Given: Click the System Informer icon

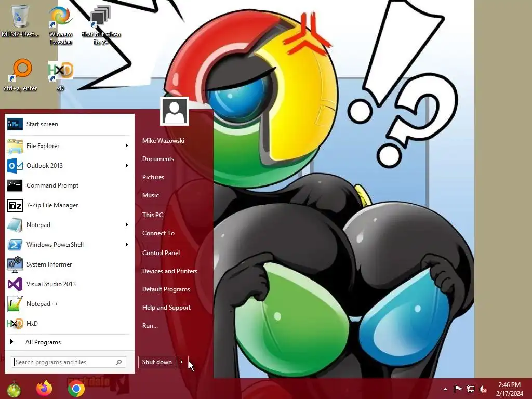Looking at the screenshot, I should point(15,264).
